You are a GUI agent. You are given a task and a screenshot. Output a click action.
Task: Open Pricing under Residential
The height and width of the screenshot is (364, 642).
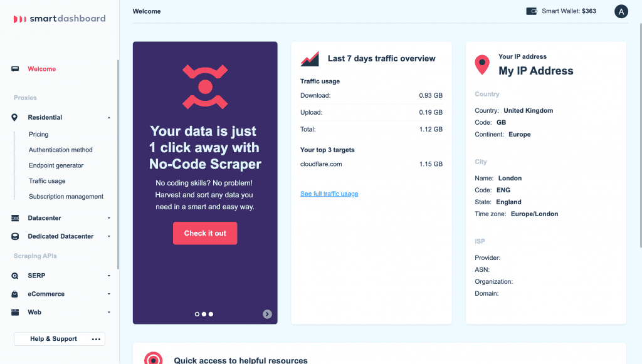coord(38,134)
